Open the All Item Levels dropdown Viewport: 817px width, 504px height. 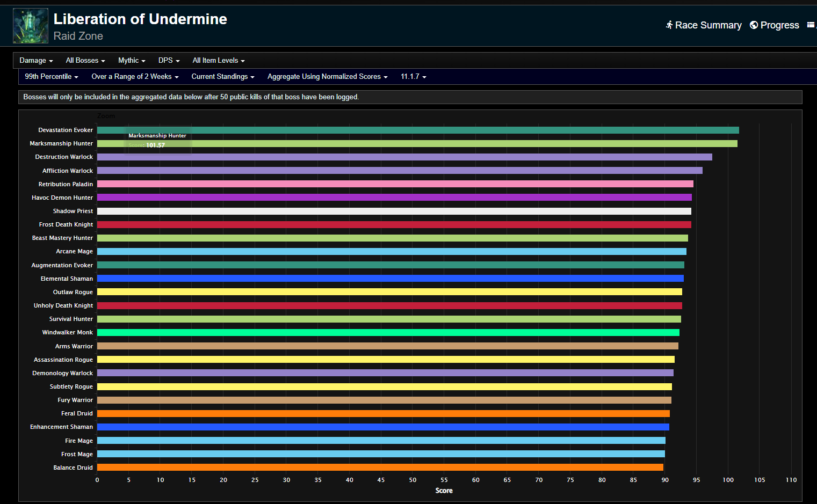tap(219, 61)
